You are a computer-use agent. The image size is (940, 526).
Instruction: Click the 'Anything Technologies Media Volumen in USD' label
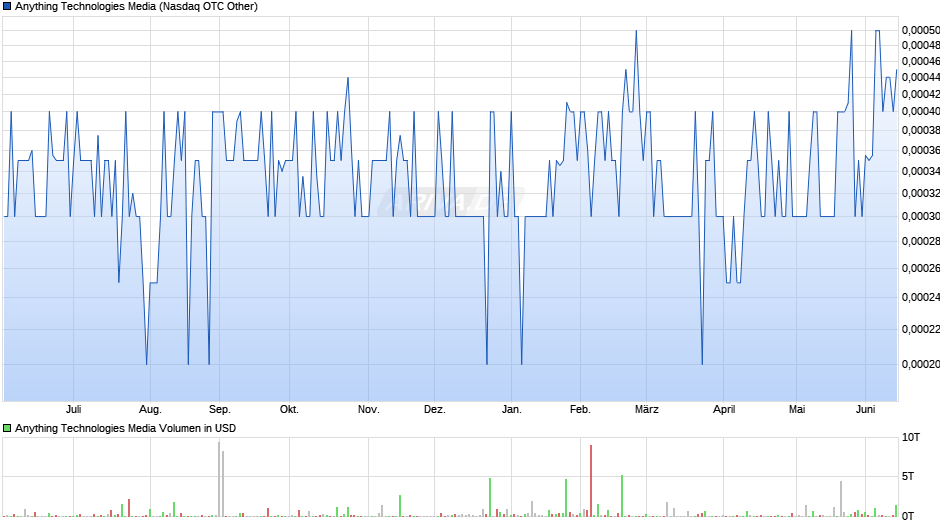[x=125, y=428]
